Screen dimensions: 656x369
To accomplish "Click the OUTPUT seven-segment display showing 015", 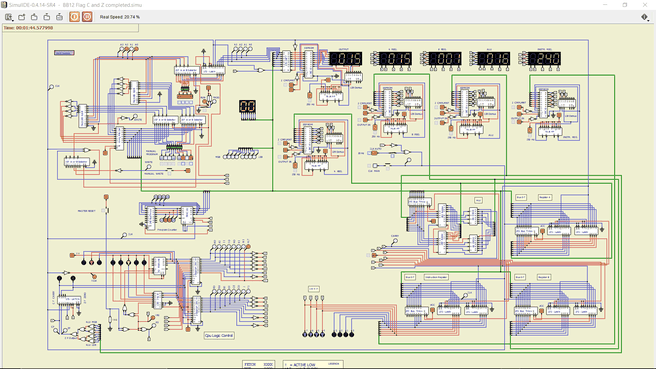I will click(345, 59).
